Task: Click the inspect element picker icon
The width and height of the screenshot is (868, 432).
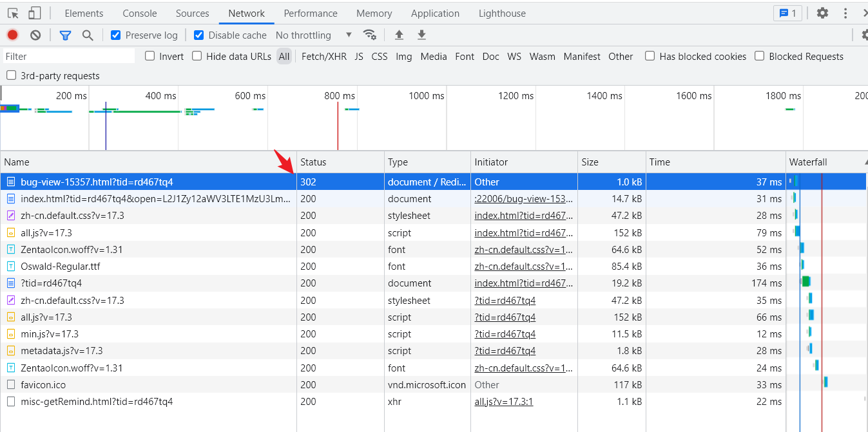Action: pyautogui.click(x=13, y=14)
